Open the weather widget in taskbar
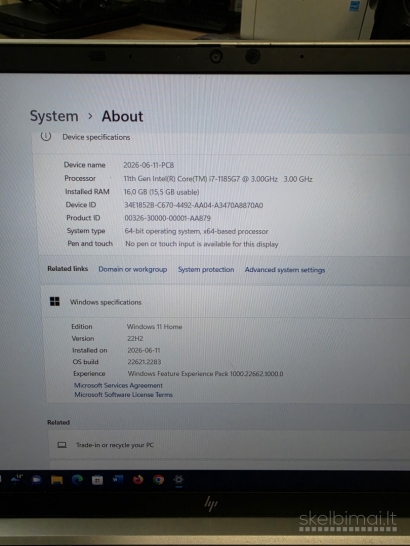 pyautogui.click(x=16, y=479)
